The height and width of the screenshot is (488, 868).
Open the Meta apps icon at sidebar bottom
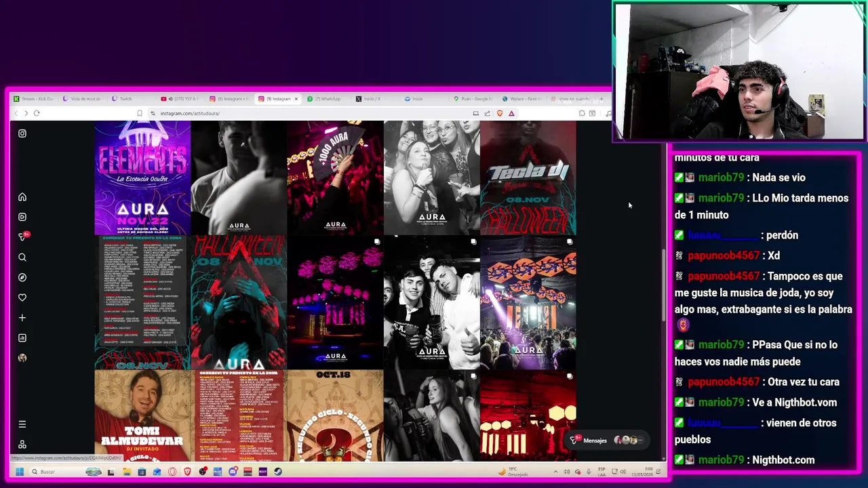point(22,445)
